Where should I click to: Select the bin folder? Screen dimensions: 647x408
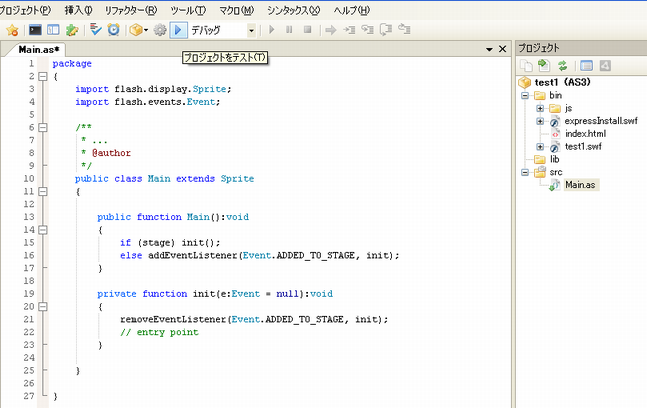coord(555,95)
